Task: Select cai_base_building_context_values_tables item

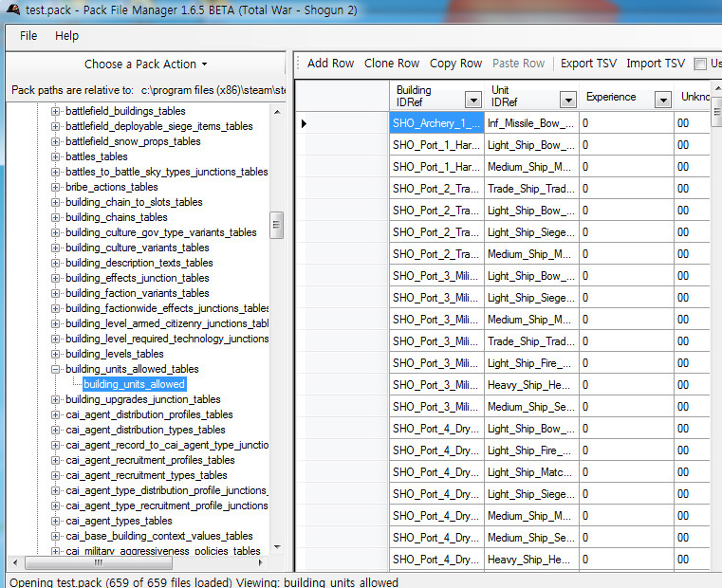Action: tap(158, 537)
